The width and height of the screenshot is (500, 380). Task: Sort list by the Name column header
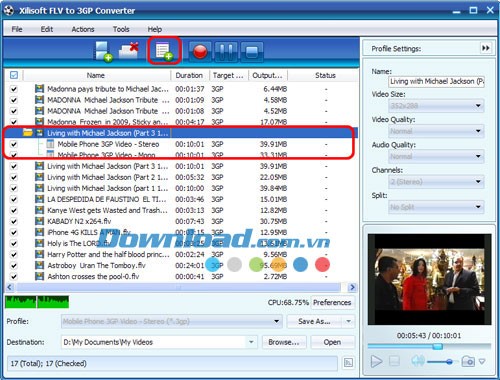click(96, 75)
